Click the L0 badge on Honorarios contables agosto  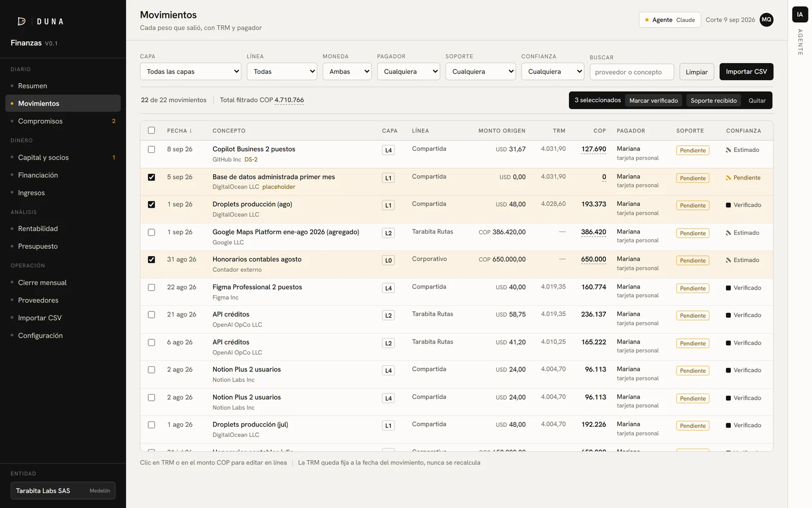pyautogui.click(x=388, y=261)
